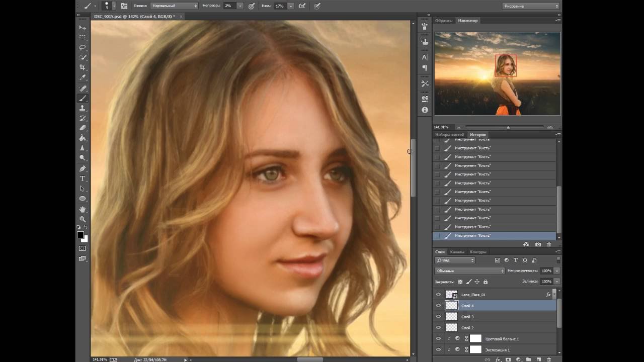Open the brush blending mode dropdown
Viewport: 644px width, 362px height.
[174, 6]
